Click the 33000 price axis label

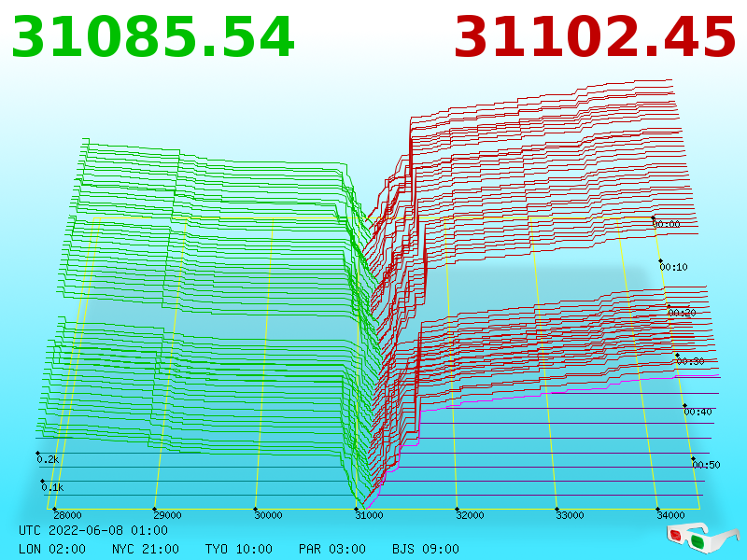[571, 515]
